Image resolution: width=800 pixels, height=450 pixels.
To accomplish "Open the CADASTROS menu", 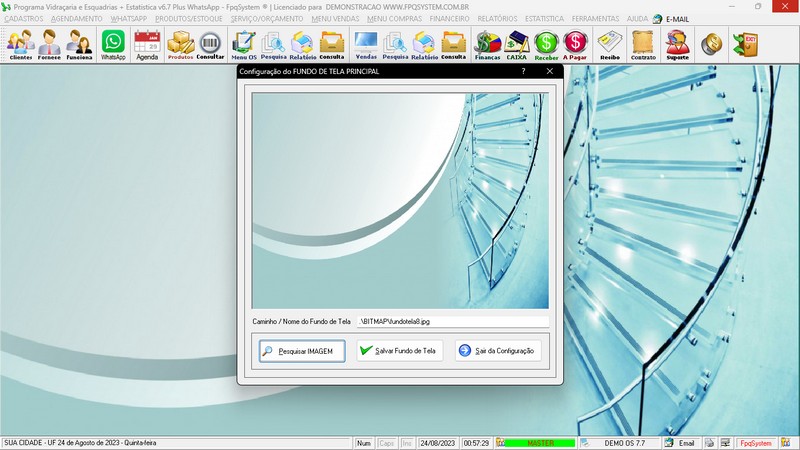I will coord(24,19).
